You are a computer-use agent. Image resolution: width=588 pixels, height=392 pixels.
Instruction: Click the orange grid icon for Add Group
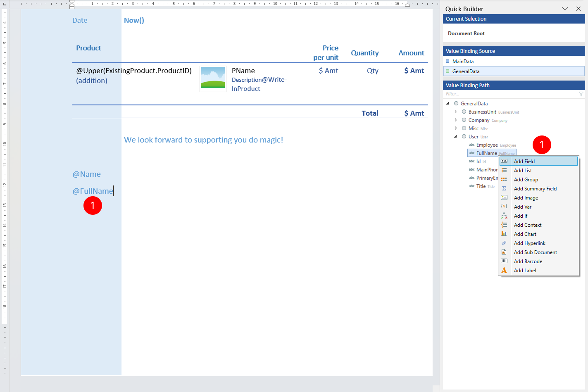click(x=504, y=179)
